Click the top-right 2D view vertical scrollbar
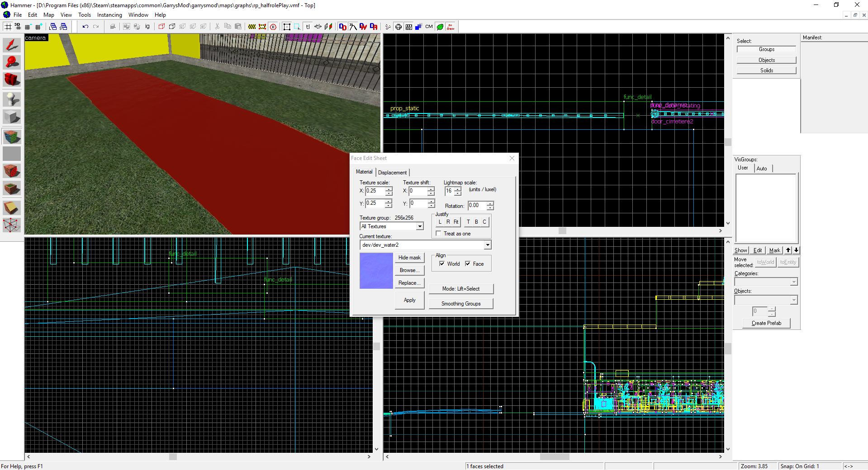This screenshot has width=868, height=470. coord(728,132)
